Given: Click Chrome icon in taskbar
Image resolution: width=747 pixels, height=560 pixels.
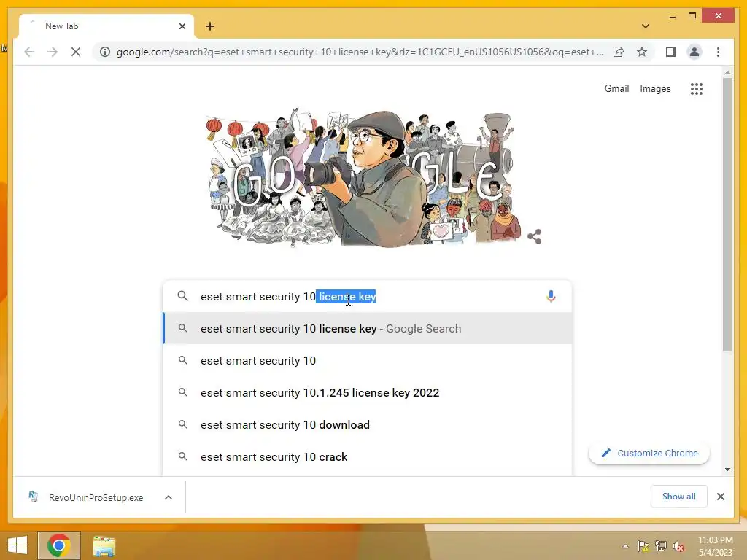Looking at the screenshot, I should (59, 545).
